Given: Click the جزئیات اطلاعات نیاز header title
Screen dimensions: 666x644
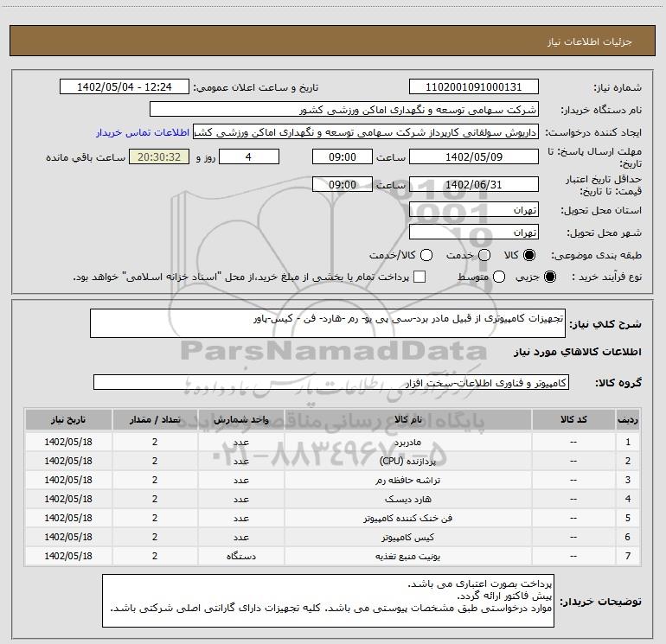Looking at the screenshot, I should pos(590,41).
